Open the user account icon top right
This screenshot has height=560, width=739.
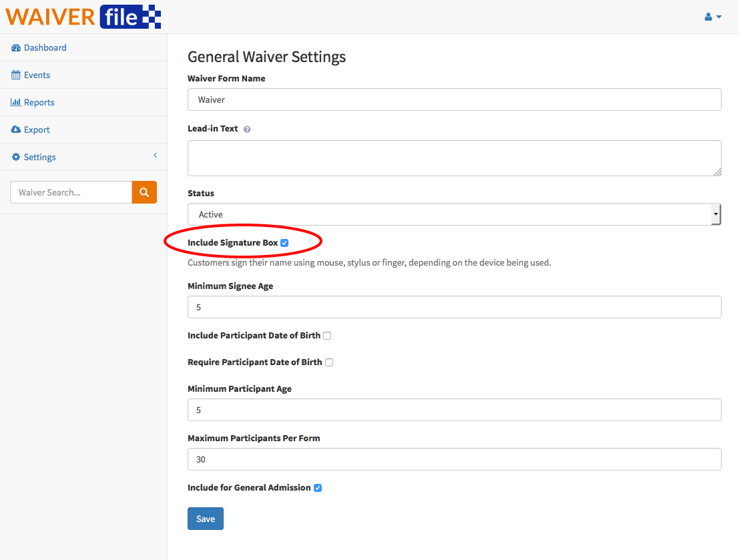coord(709,16)
